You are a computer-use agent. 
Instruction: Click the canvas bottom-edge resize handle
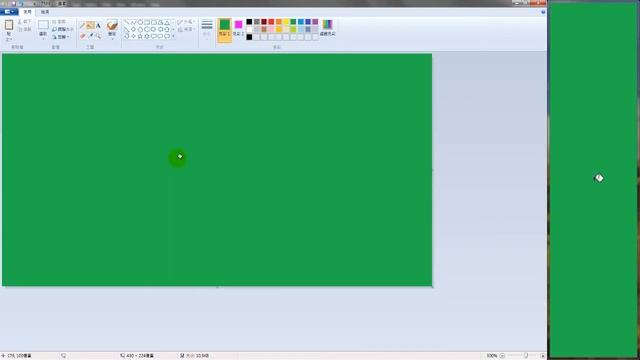click(x=217, y=287)
